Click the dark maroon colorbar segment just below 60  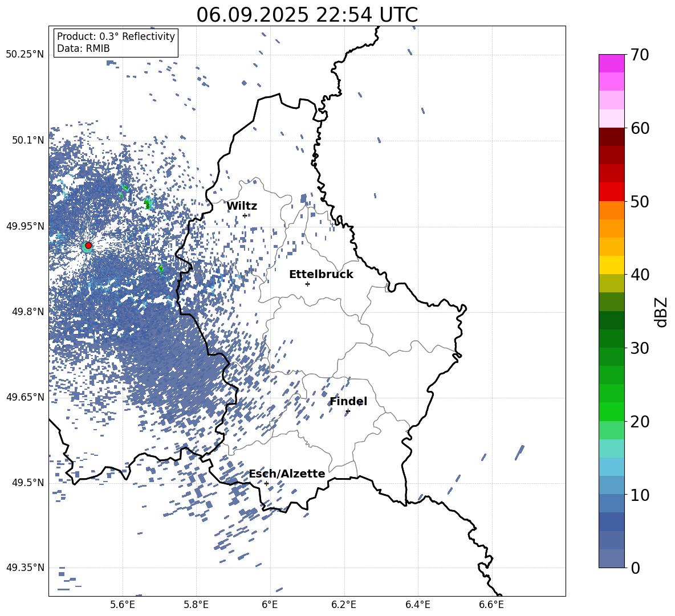(611, 137)
